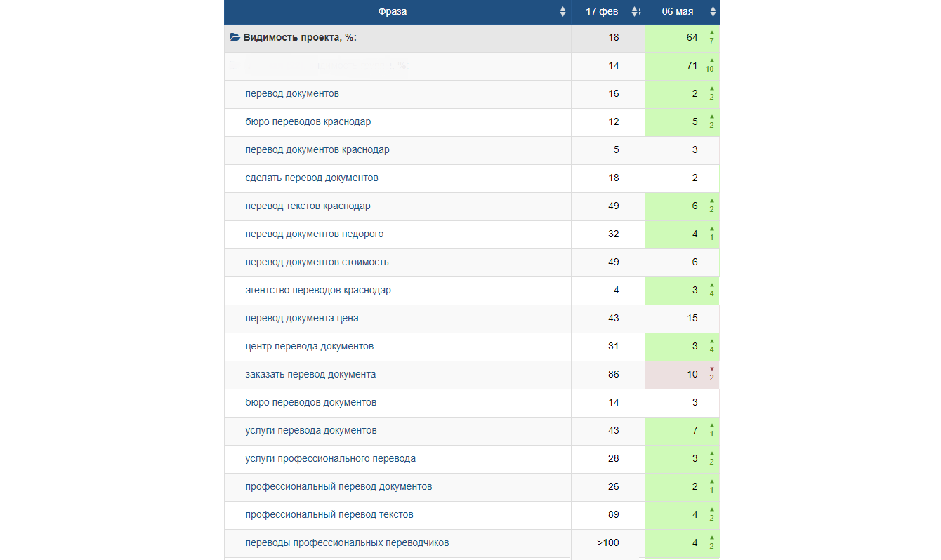Click the 06 мая value 3 for бюро переводов документов

[x=695, y=403]
